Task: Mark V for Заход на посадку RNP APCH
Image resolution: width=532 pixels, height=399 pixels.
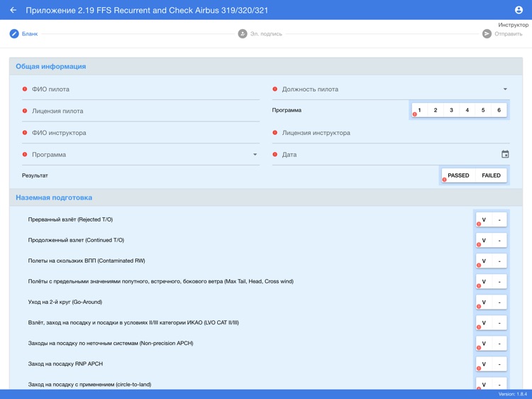Action: point(484,364)
